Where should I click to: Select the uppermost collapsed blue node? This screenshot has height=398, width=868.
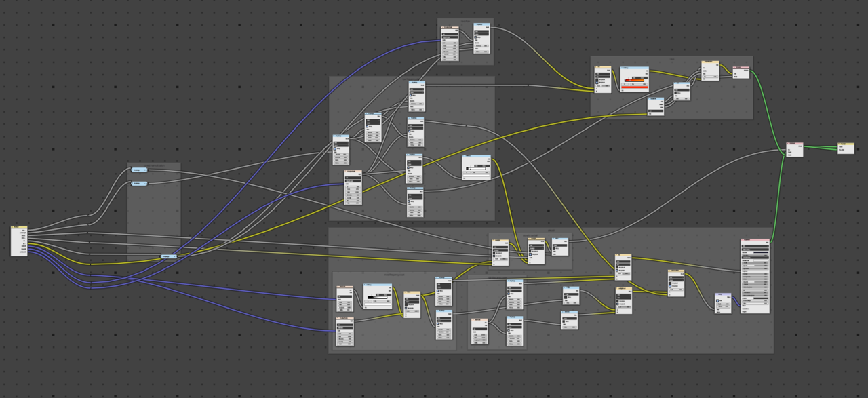click(x=139, y=170)
